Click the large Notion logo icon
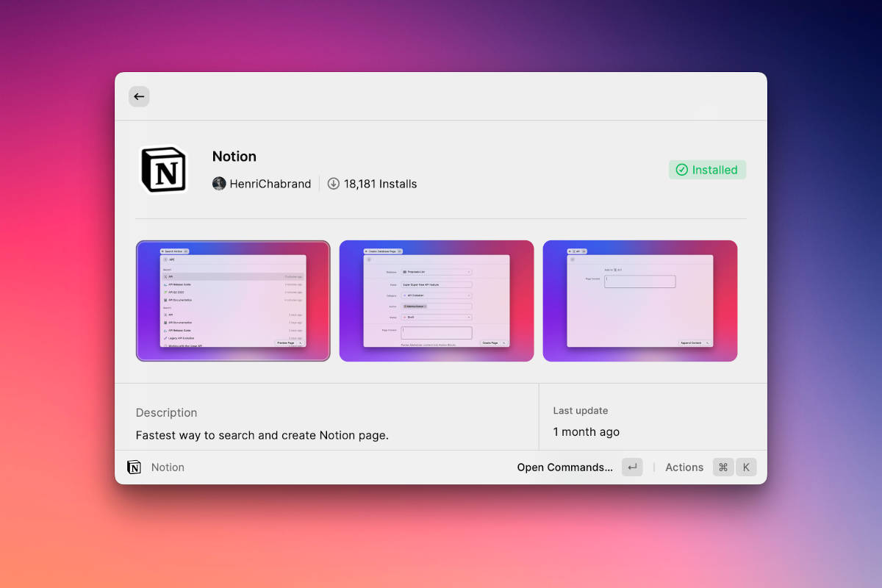Screen dimensions: 882x588 (x=163, y=169)
